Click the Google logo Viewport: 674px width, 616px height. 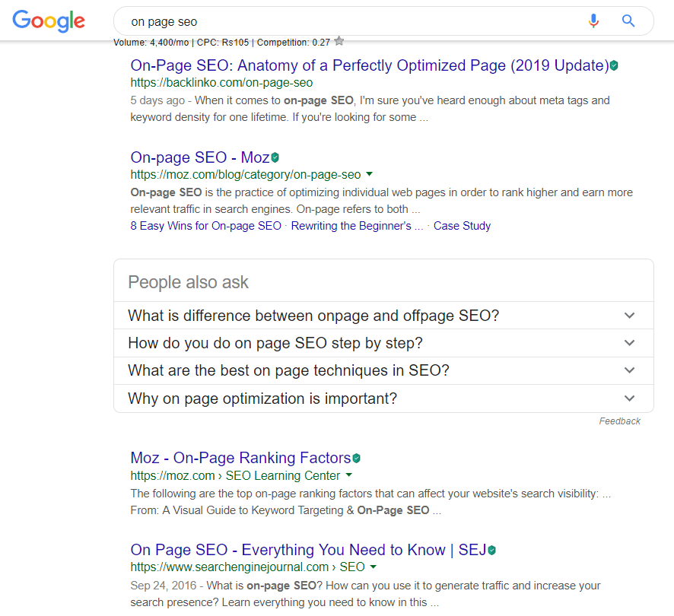[49, 21]
